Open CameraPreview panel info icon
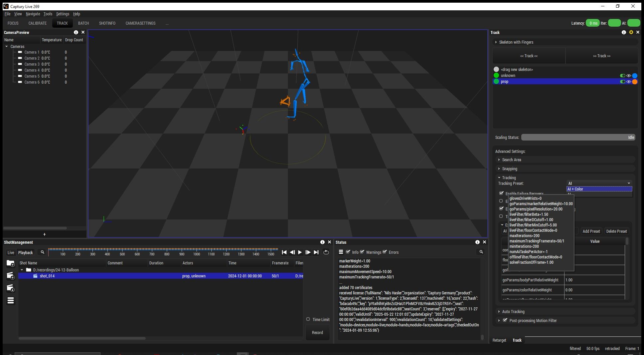The image size is (644, 355). point(76,32)
